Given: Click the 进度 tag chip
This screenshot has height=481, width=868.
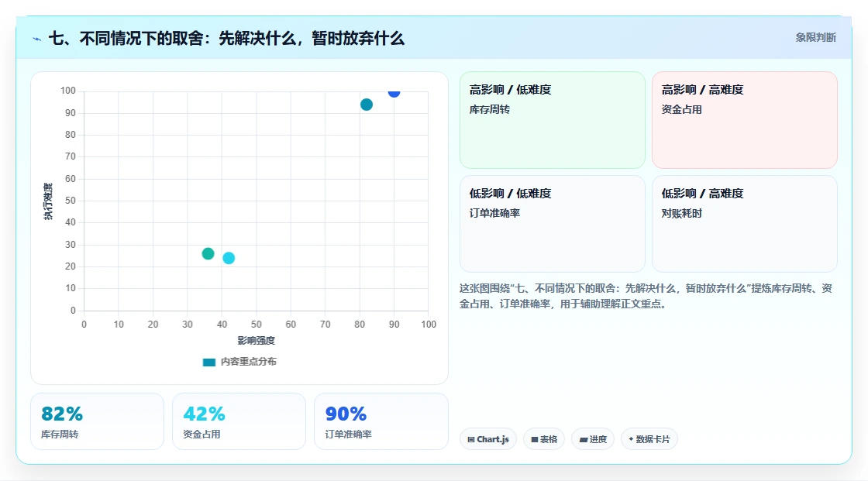Looking at the screenshot, I should click(593, 439).
